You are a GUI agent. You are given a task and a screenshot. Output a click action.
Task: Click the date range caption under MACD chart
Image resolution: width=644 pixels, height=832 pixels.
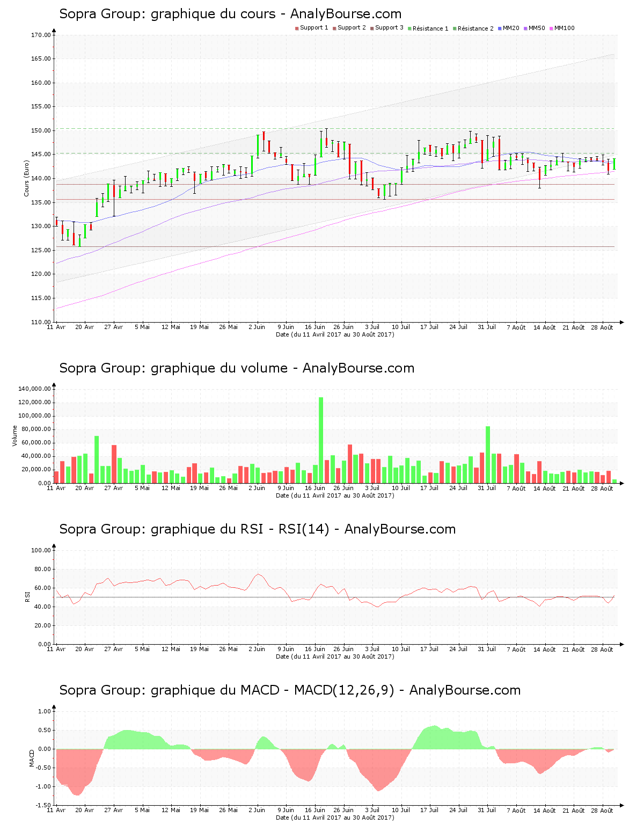(x=335, y=818)
